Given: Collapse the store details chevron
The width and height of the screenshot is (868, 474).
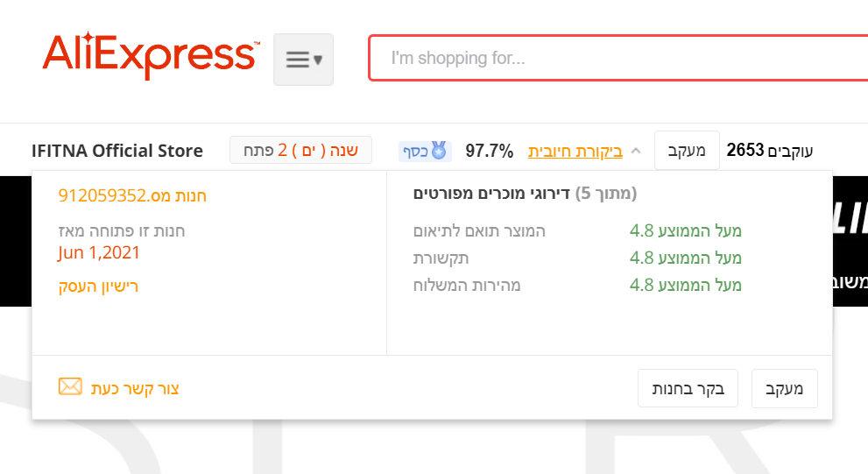Looking at the screenshot, I should (637, 151).
